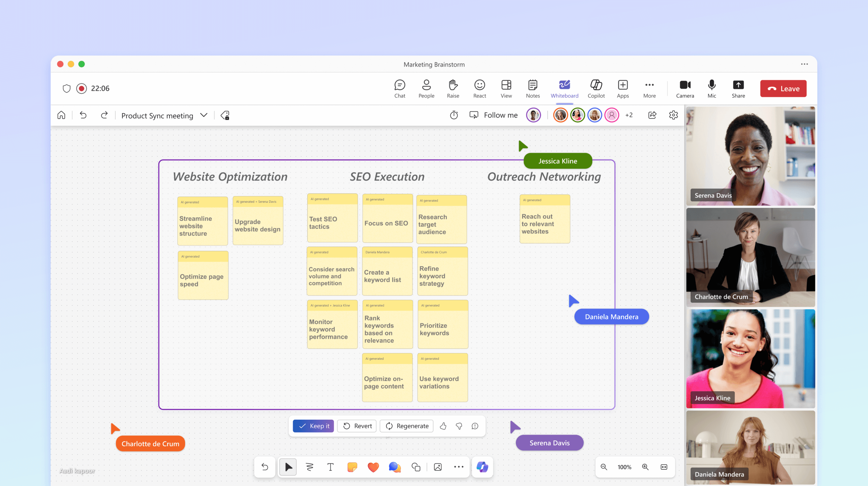Open the Copilot panel
Screen dimensions: 868x486
point(595,88)
